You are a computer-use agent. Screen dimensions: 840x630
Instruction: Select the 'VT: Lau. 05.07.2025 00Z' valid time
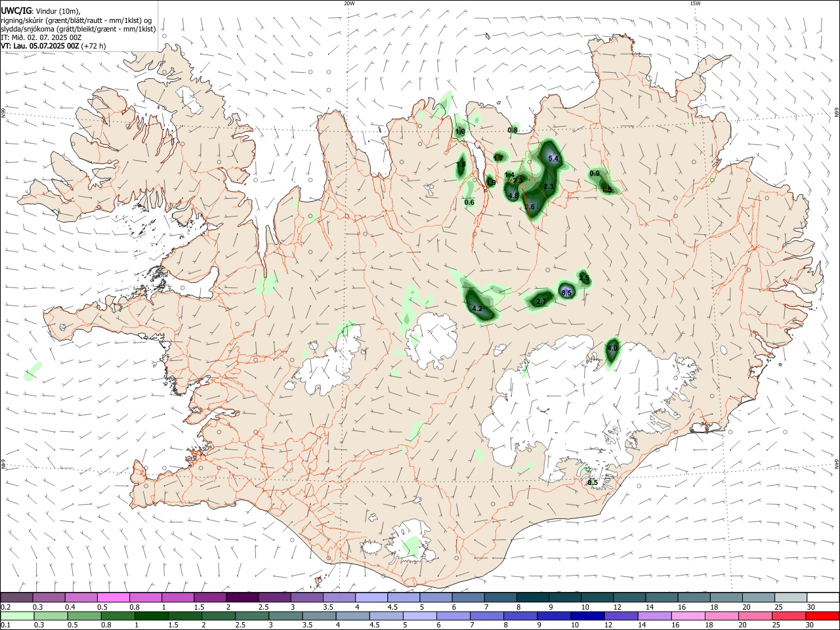pyautogui.click(x=40, y=46)
